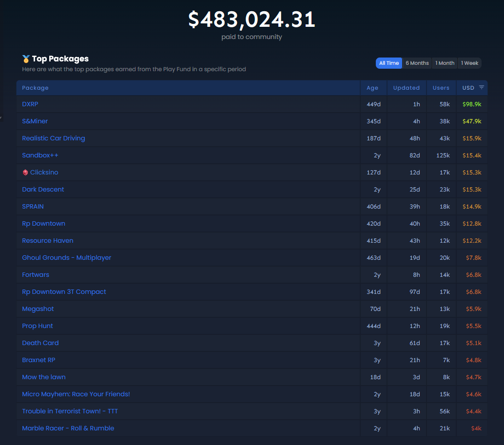This screenshot has width=504, height=445.
Task: Click the 'paid to community' caption
Action: coord(252,37)
